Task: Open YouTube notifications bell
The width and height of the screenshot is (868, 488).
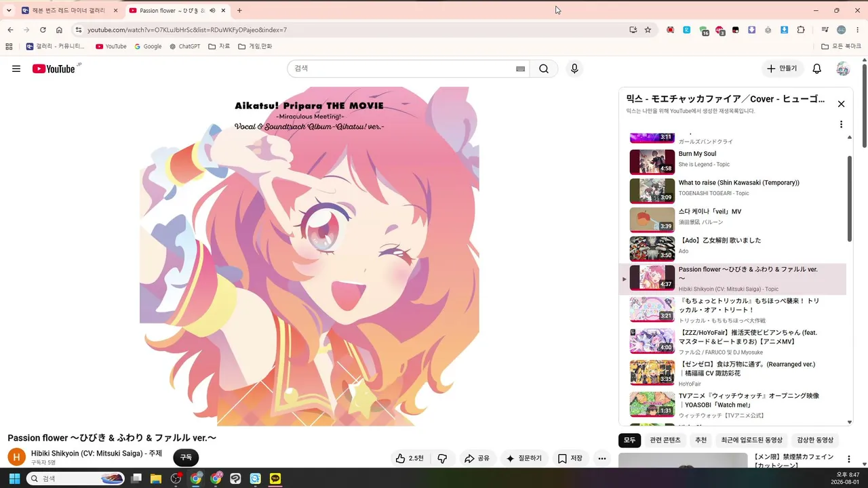Action: click(x=817, y=68)
